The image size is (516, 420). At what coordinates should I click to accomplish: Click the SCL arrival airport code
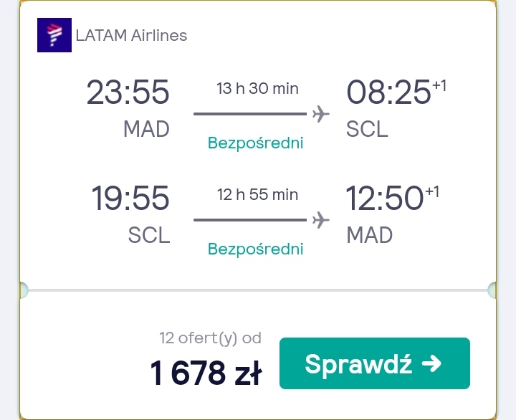367,129
